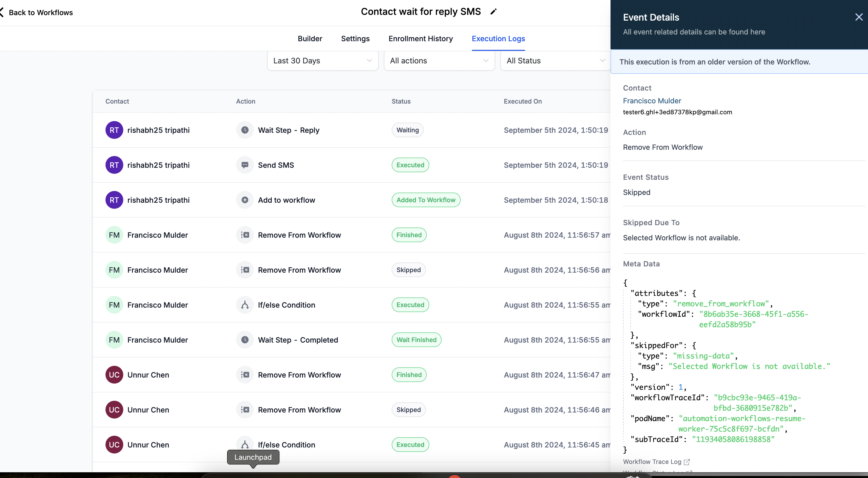The image size is (868, 478).
Task: Click FM avatar in the Finished row
Action: click(114, 235)
